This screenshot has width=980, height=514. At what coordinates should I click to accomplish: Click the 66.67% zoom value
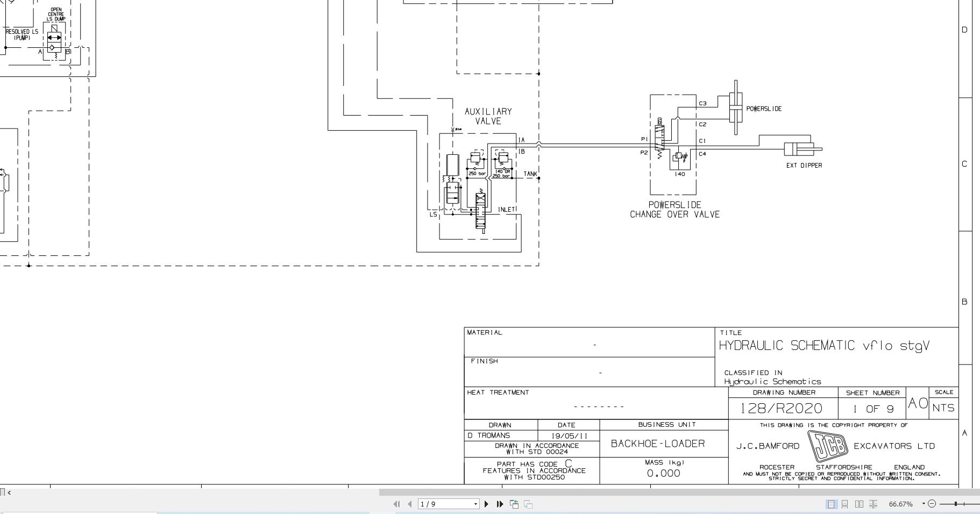pos(901,504)
